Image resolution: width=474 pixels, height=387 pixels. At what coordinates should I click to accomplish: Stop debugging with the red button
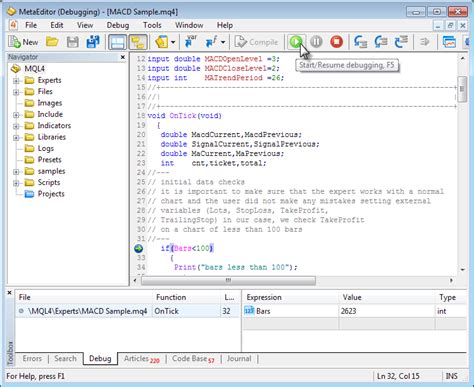coord(336,42)
